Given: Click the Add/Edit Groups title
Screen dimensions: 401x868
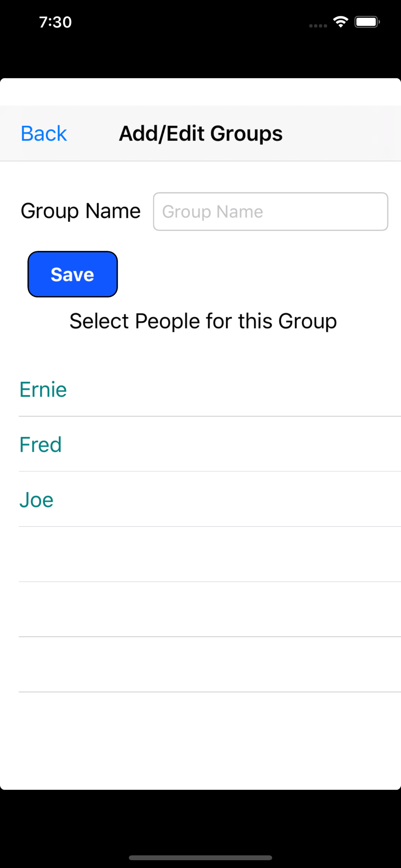Looking at the screenshot, I should 200,134.
